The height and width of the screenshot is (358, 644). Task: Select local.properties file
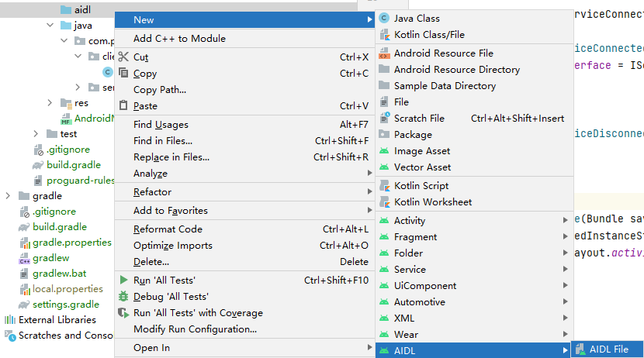tap(68, 289)
